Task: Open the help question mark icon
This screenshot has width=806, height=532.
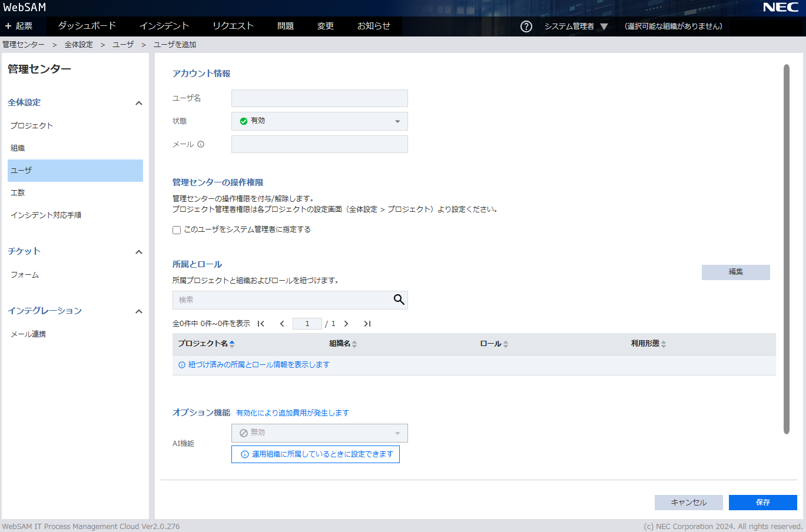Action: pos(526,26)
